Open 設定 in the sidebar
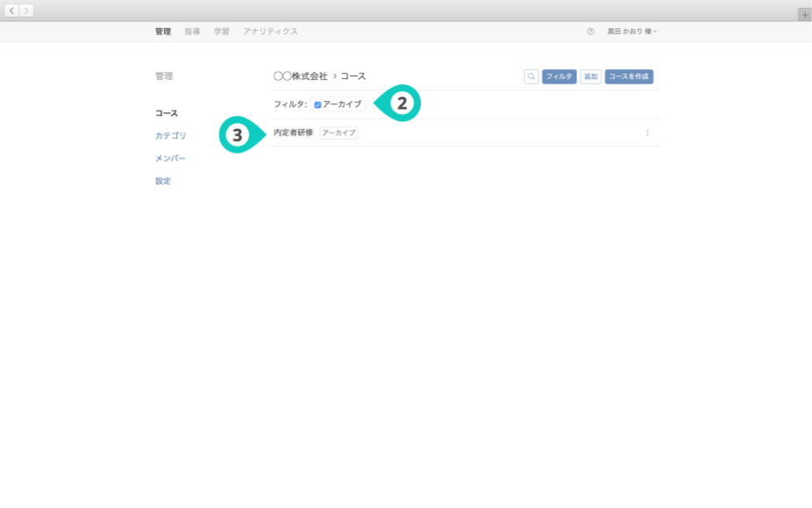 [x=163, y=182]
